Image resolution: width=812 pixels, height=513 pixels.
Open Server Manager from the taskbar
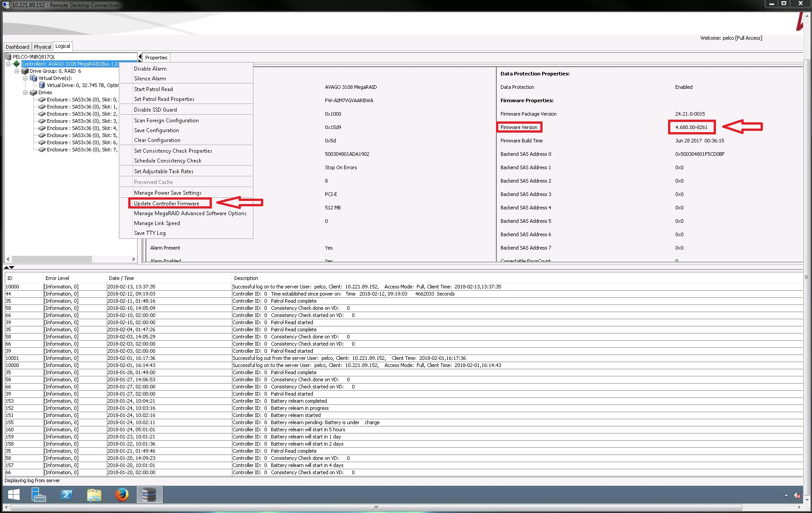pyautogui.click(x=39, y=495)
